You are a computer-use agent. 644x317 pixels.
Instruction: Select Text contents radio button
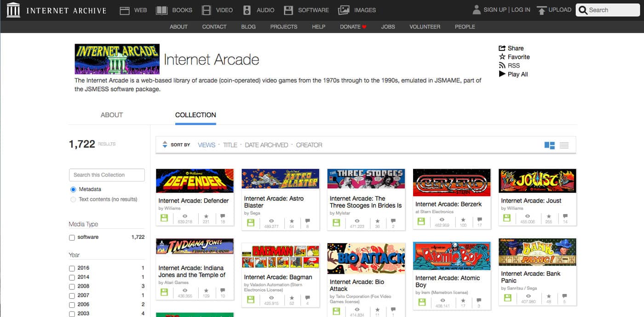coord(73,199)
